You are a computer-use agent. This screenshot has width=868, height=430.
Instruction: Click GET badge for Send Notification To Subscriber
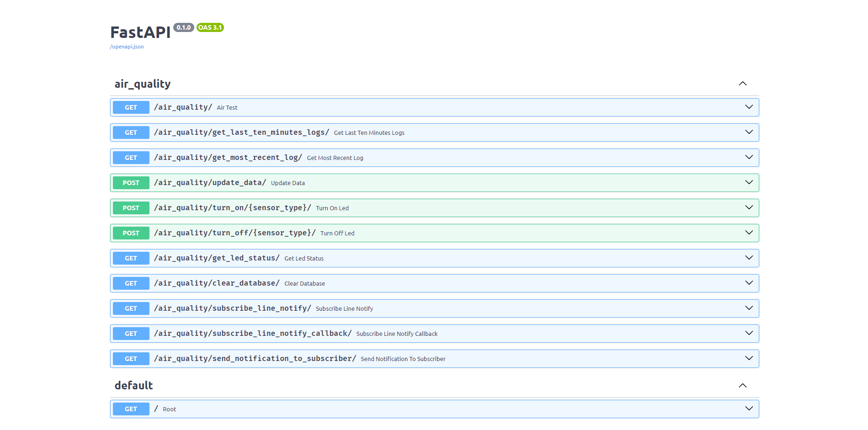coord(131,359)
